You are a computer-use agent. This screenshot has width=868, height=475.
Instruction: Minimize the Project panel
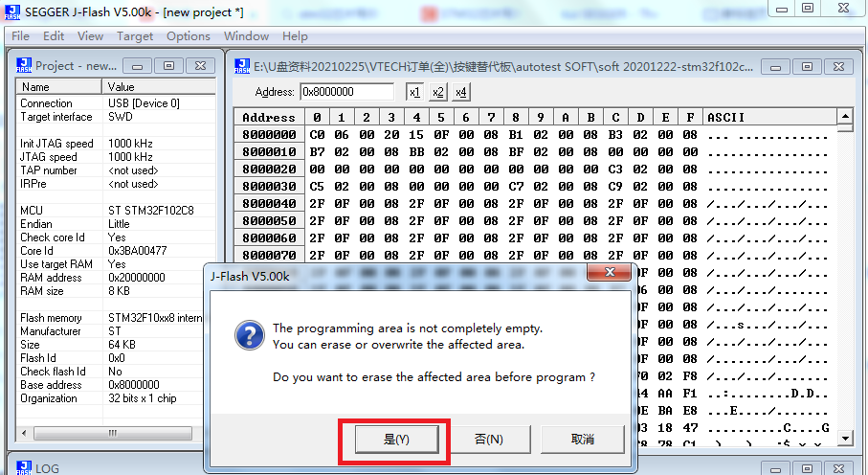coord(137,66)
